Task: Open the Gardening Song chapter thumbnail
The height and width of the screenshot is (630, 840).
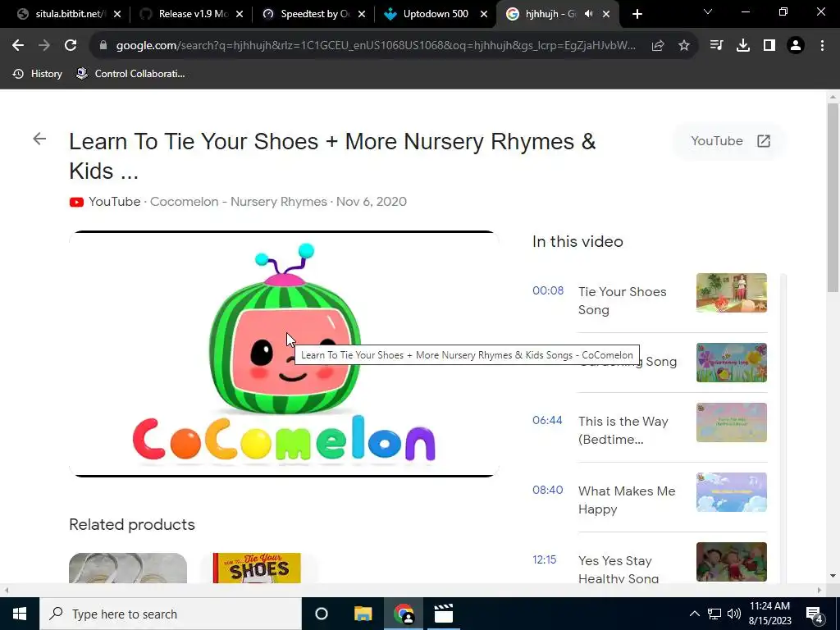Action: point(731,363)
